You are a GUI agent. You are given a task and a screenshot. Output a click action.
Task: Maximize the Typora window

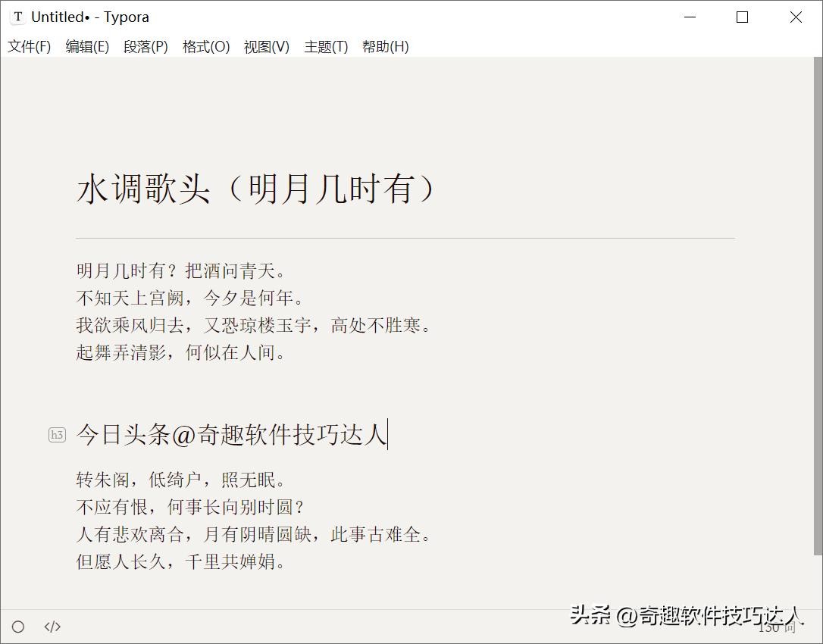pos(742,17)
